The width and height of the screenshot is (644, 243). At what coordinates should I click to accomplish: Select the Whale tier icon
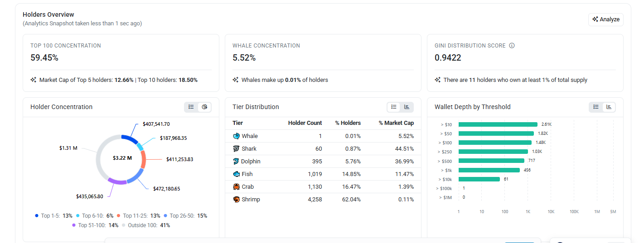point(236,136)
